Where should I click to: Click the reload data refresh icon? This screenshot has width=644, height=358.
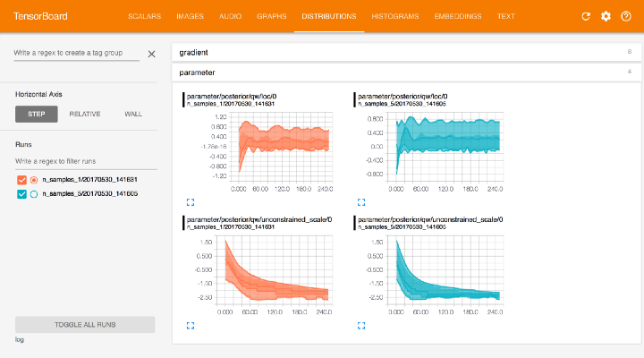586,16
